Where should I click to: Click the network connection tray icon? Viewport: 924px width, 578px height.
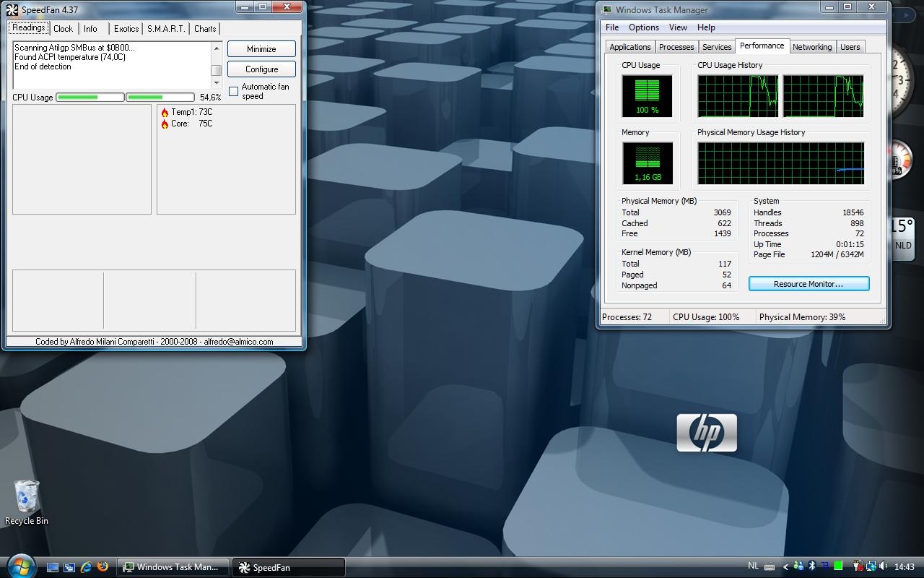coord(871,566)
